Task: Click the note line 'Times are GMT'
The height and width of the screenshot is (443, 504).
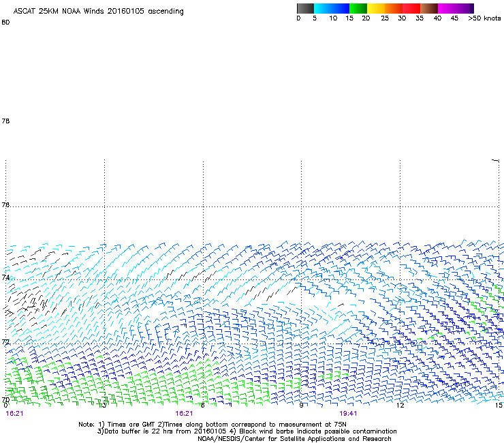Action: click(x=131, y=425)
